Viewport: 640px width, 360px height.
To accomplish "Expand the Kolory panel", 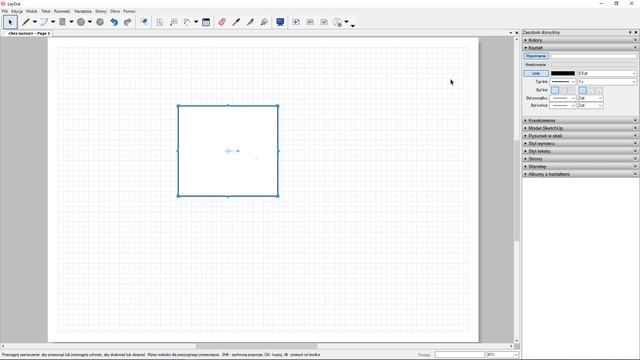I will (x=526, y=40).
